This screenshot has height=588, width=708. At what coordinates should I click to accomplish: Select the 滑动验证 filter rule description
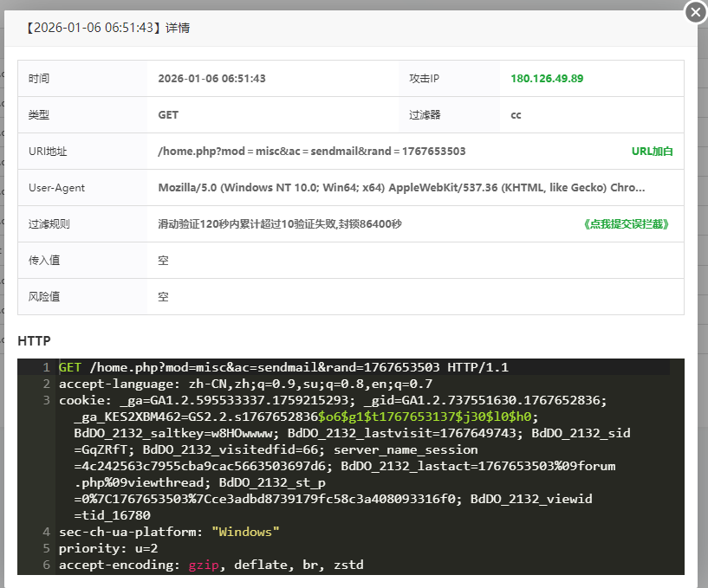279,224
